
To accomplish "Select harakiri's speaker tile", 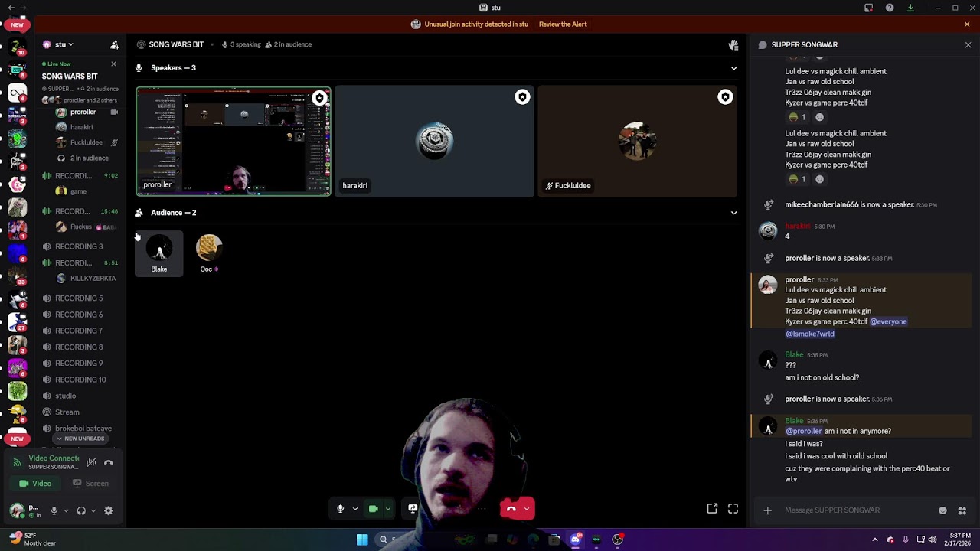I will tap(434, 142).
